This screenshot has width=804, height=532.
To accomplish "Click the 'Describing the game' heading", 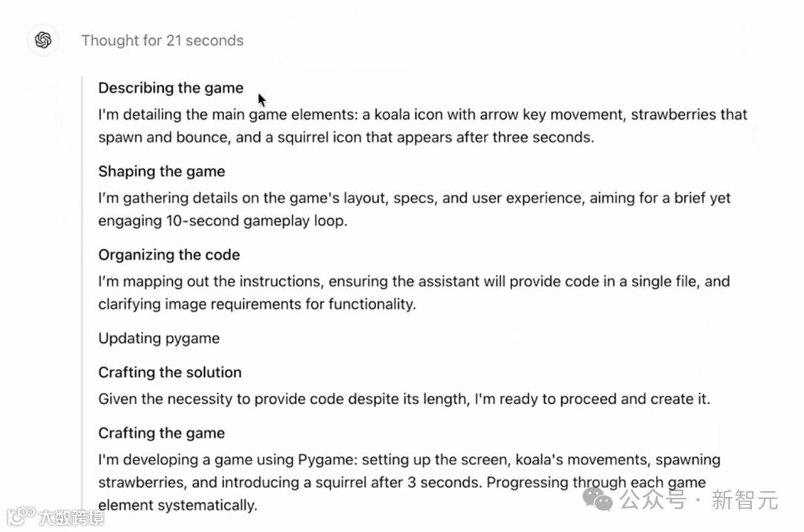I will coord(170,88).
